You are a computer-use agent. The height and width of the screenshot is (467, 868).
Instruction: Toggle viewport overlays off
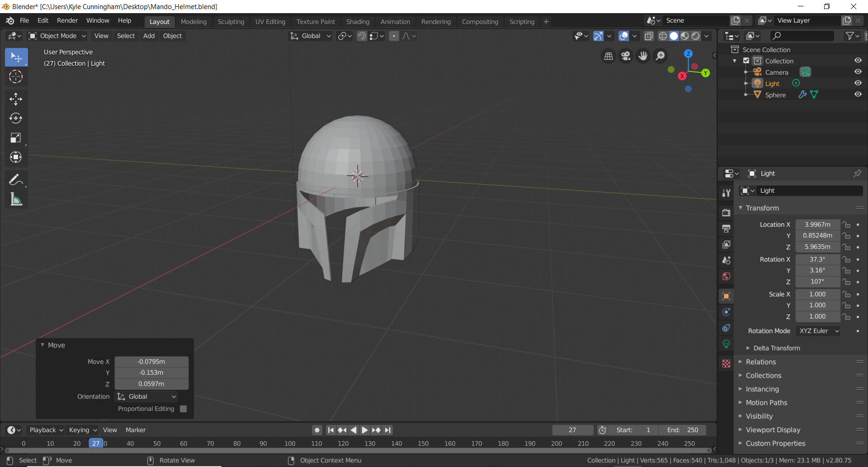point(623,36)
